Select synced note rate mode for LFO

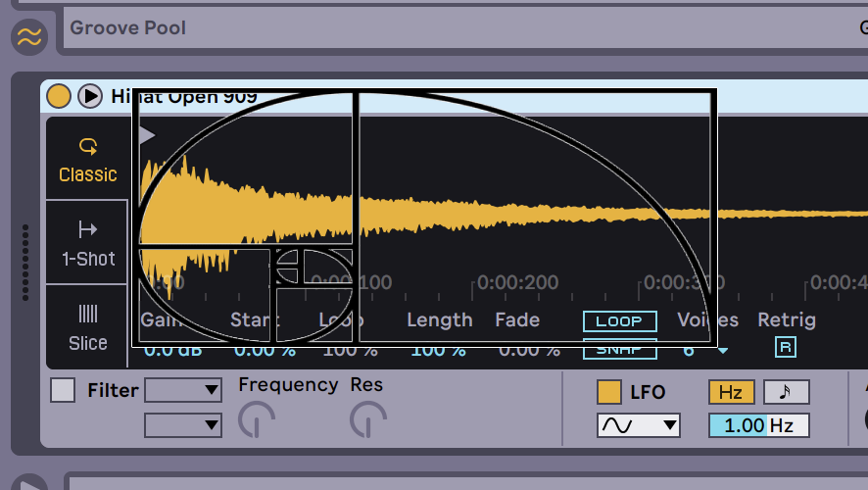coord(787,392)
